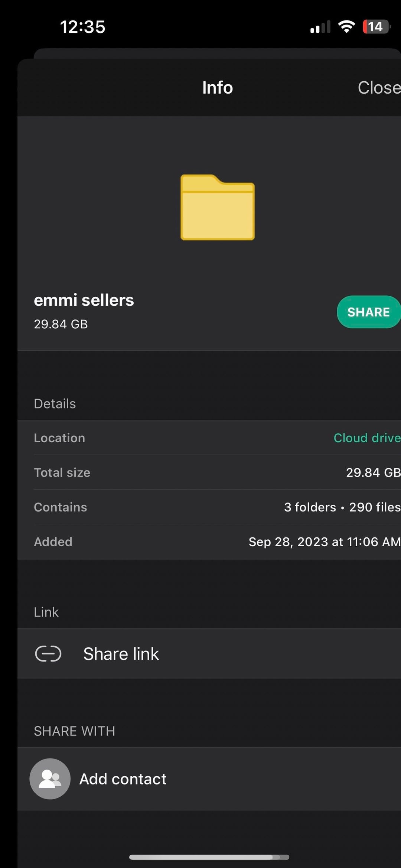401x868 pixels.
Task: Tap the yellow folder icon
Action: pyautogui.click(x=217, y=208)
